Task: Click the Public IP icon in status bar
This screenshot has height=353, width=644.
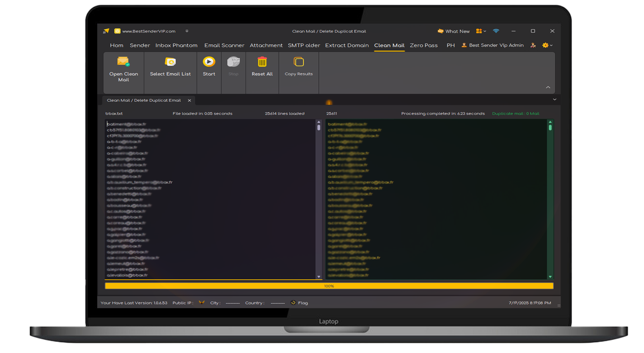Action: (x=202, y=303)
